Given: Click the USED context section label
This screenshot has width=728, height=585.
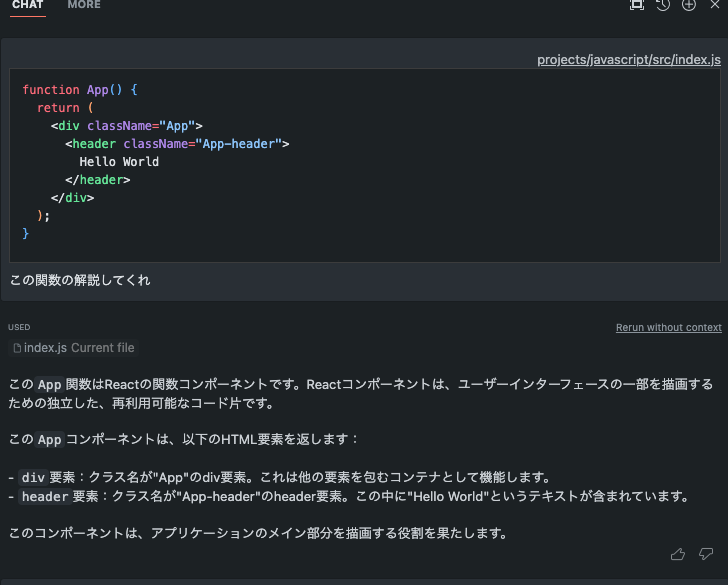Looking at the screenshot, I should click(x=19, y=328).
